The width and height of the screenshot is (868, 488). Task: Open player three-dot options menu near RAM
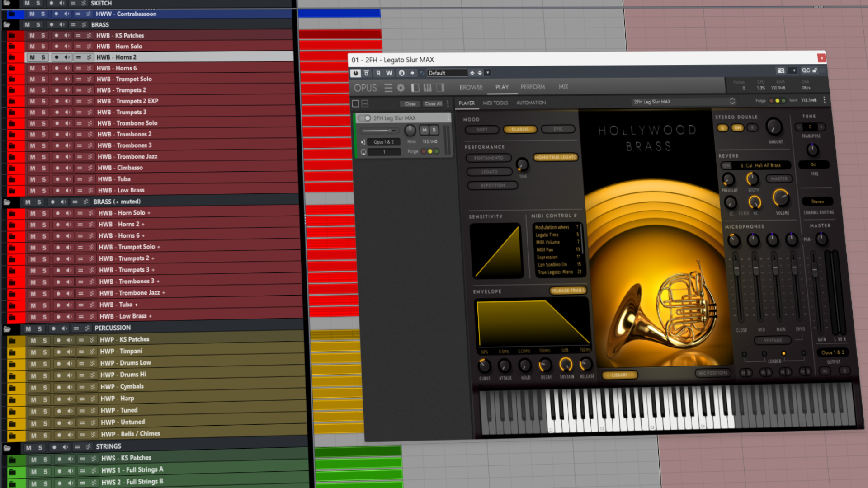pos(824,100)
